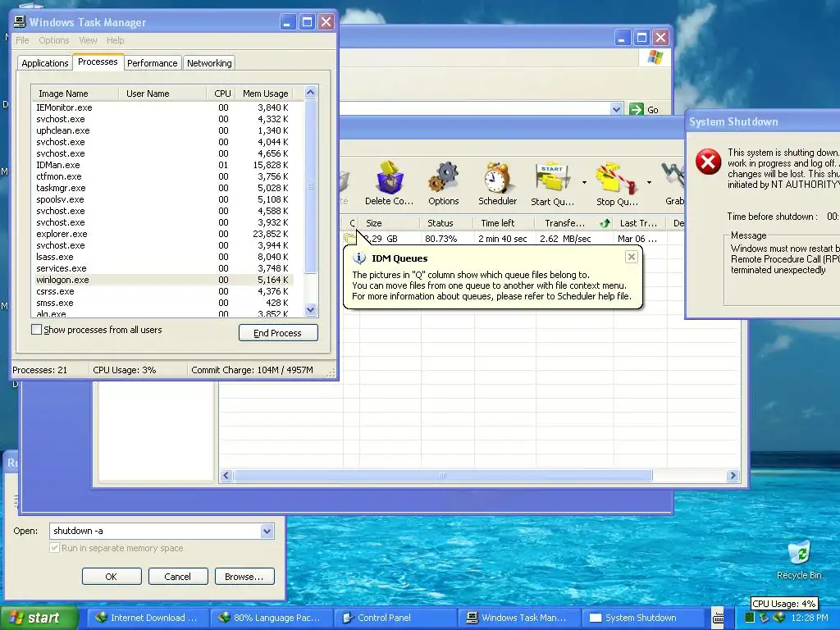
Task: Switch to System Shutdown taskbar button
Action: [x=641, y=618]
